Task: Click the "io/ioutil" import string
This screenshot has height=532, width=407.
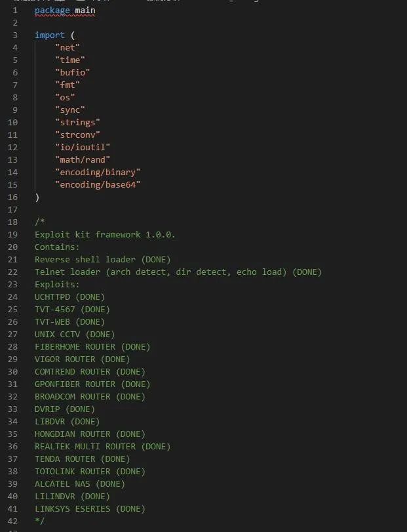Action: [x=83, y=147]
